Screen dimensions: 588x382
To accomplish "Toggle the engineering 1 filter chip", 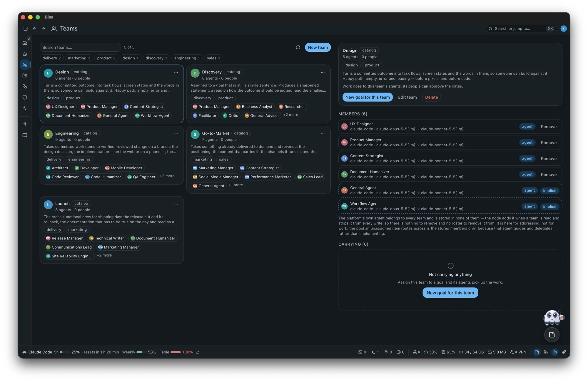I will [x=187, y=58].
